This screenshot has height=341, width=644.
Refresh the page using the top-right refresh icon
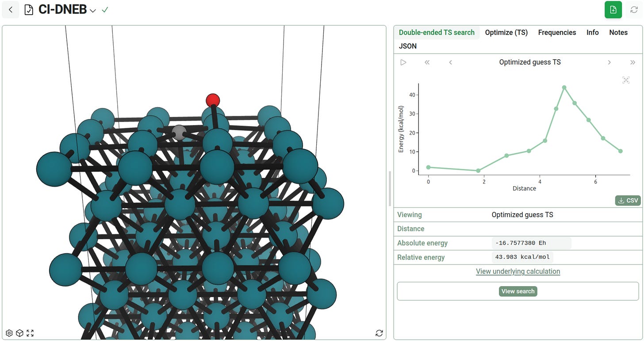pos(634,10)
